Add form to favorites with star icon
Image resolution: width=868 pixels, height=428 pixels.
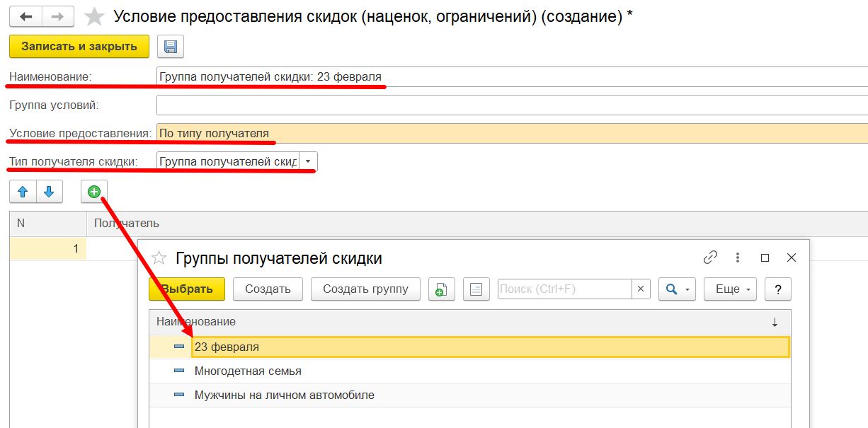click(x=94, y=16)
